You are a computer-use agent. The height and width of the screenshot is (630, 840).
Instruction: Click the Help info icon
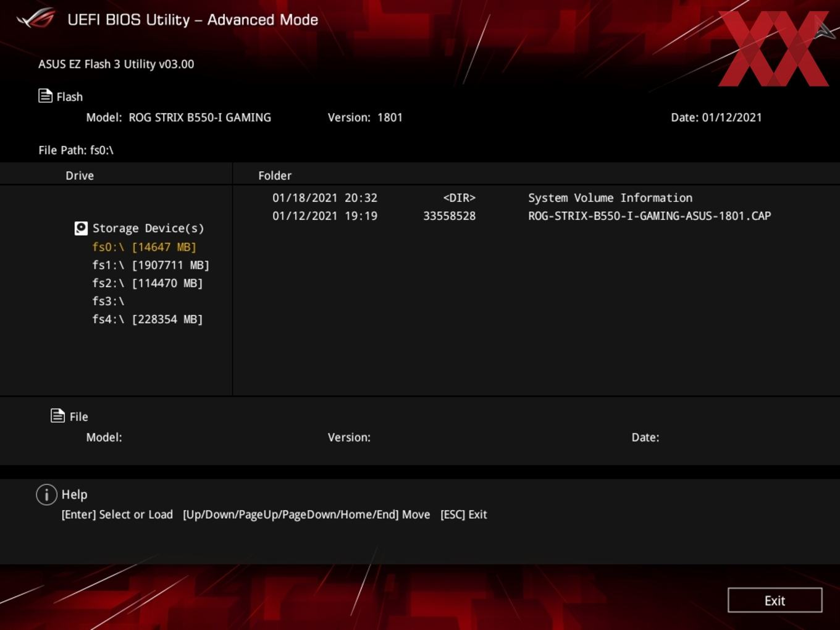point(46,495)
